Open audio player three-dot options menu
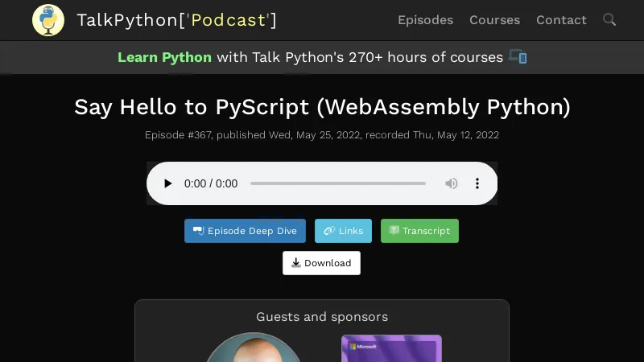This screenshot has height=362, width=644. click(477, 183)
